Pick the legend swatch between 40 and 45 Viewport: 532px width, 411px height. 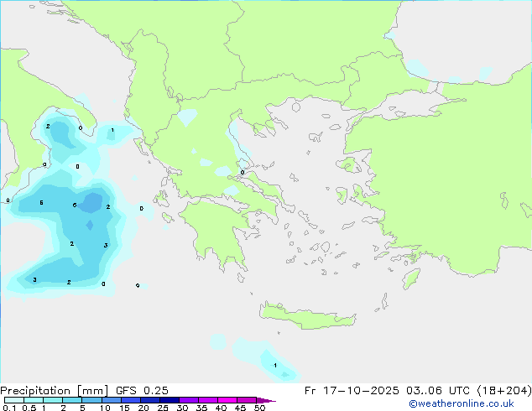(227, 400)
